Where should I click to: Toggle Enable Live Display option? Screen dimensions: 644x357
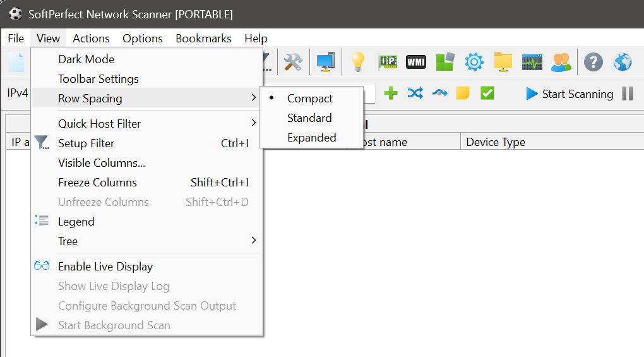[146, 267]
